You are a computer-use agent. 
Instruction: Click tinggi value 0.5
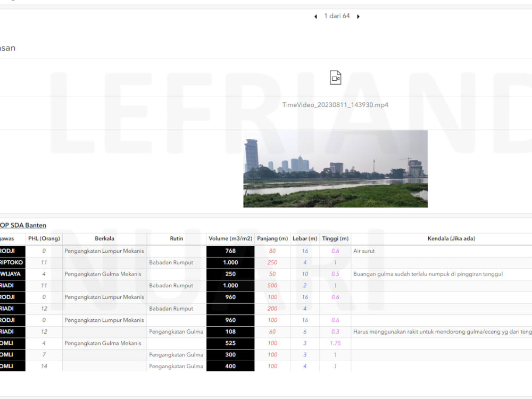(335, 274)
